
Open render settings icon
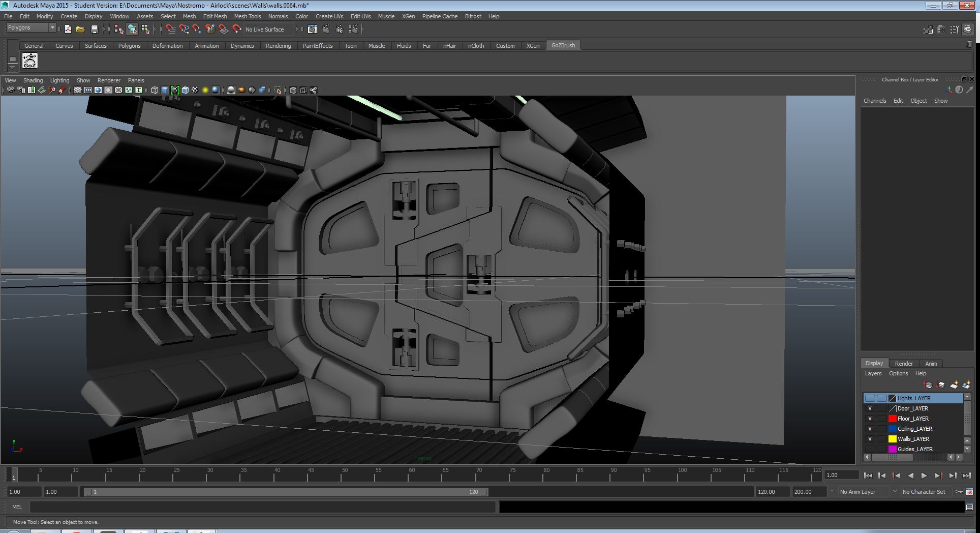tap(353, 29)
